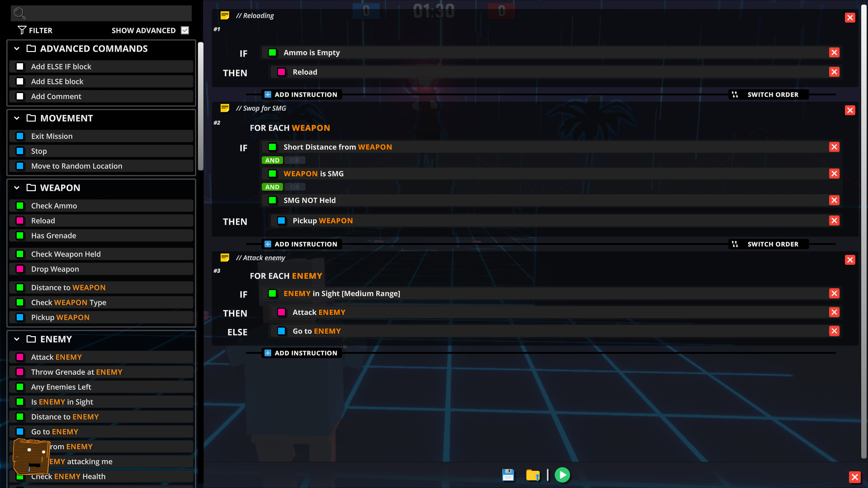The image size is (868, 488).
Task: Collapse the ENEMY category
Action: coord(17,339)
